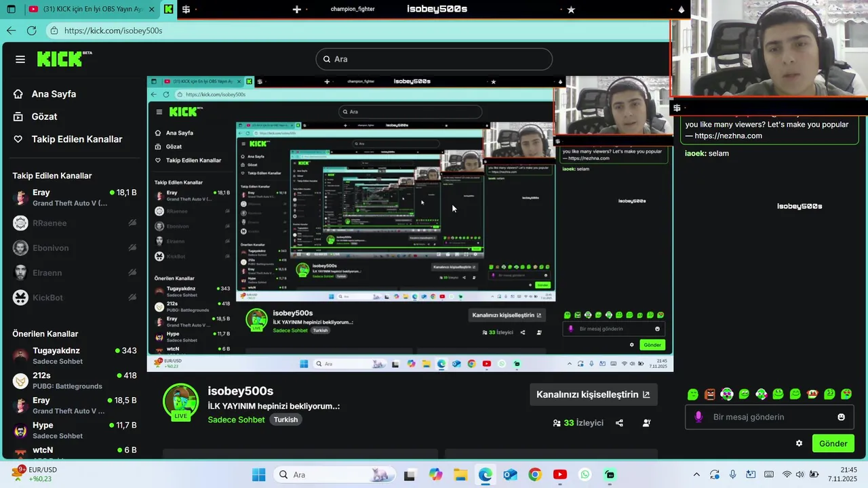Open the Edge tab actions menu icon
Screen dimensions: 868x488
pyautogui.click(x=11, y=9)
